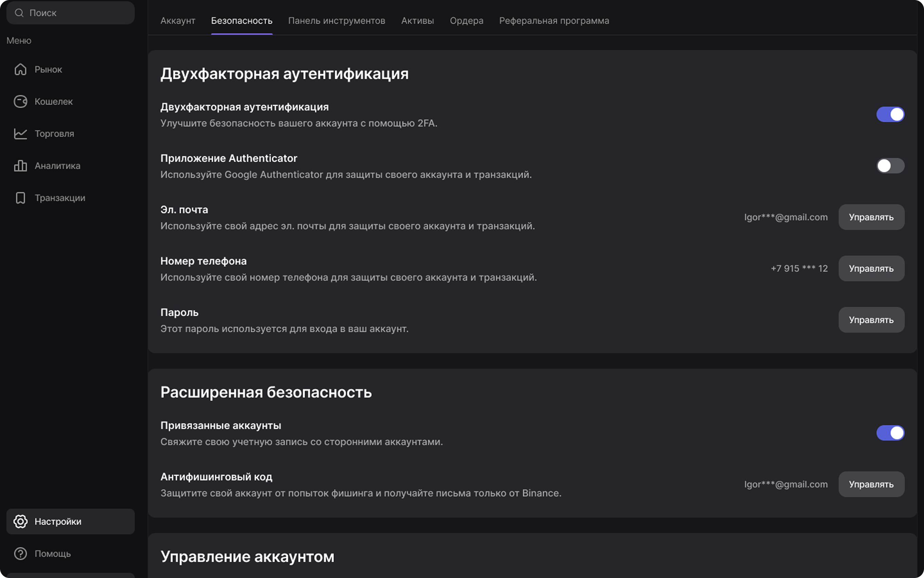The width and height of the screenshot is (924, 578).
Task: Click the Помощь question mark icon
Action: click(21, 554)
